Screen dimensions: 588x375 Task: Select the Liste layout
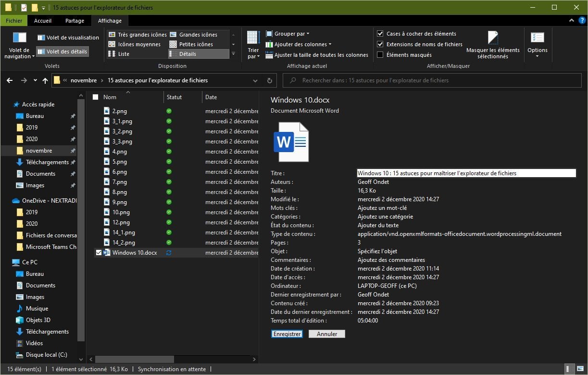pyautogui.click(x=119, y=54)
